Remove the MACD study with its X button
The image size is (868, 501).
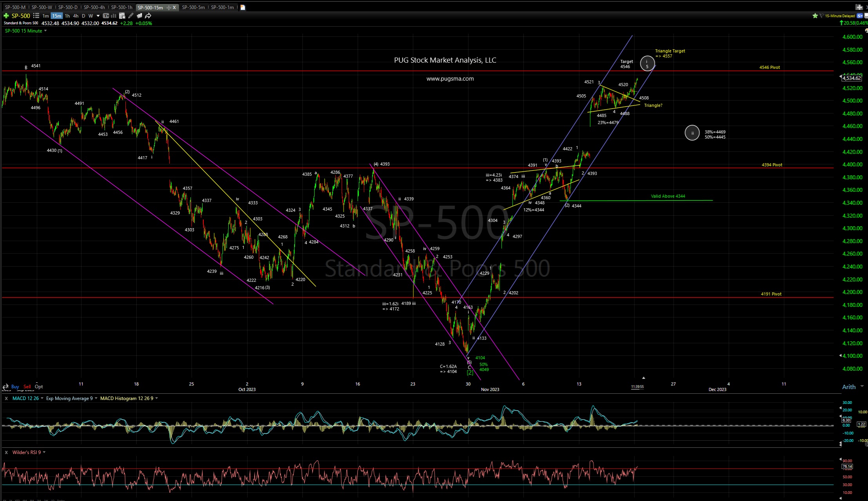[7, 398]
